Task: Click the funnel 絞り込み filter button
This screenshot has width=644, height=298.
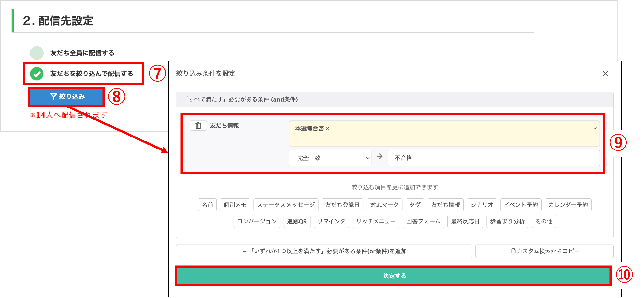Action: click(66, 96)
